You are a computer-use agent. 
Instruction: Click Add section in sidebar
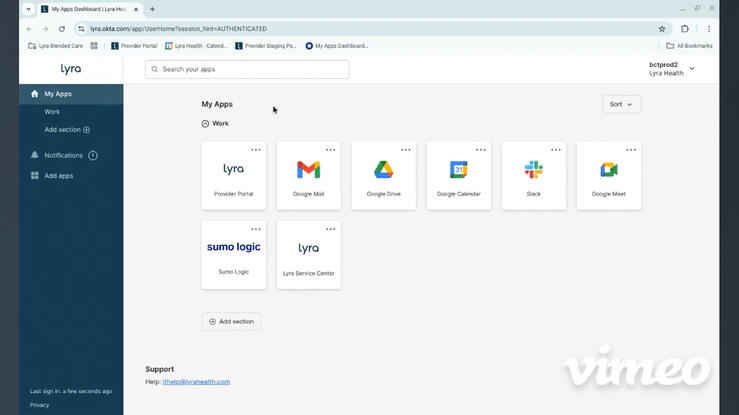click(x=67, y=130)
